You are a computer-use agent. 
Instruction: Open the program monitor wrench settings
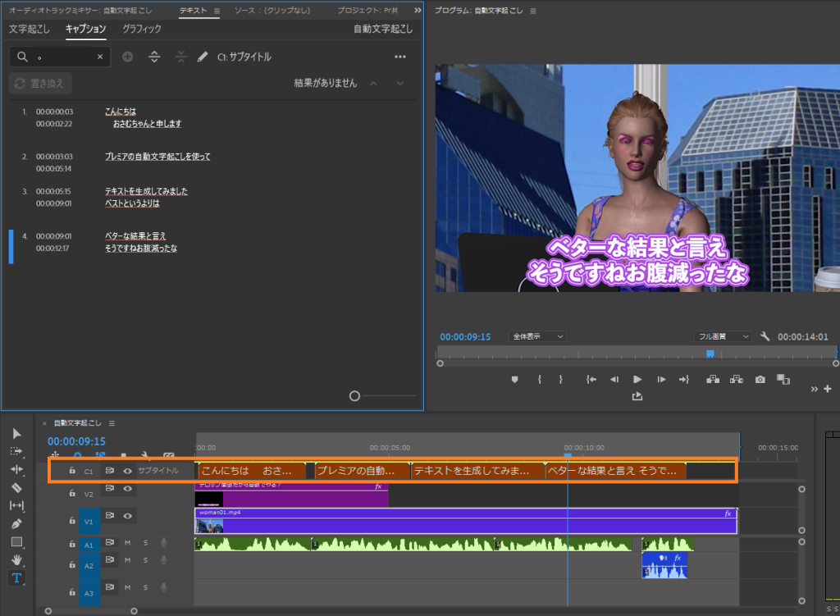click(765, 336)
